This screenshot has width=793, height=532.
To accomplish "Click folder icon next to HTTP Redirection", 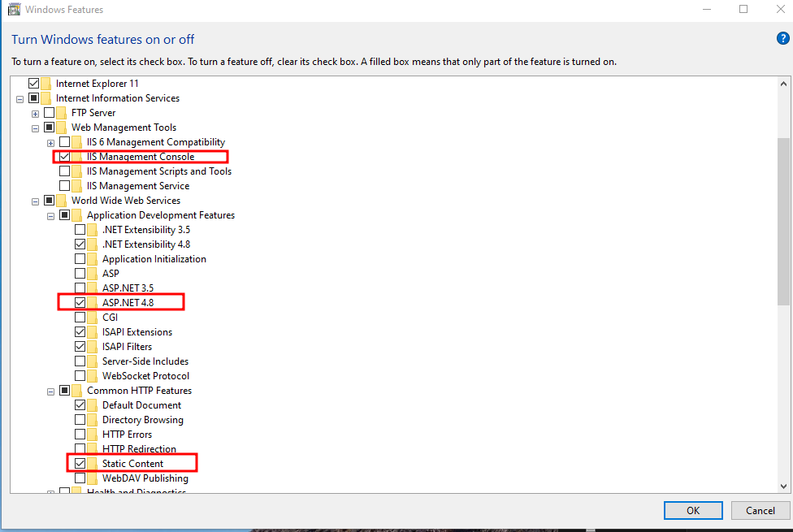I will point(93,449).
